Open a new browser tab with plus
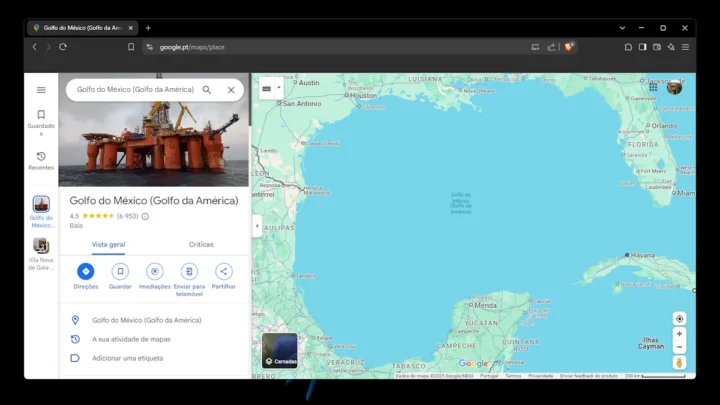This screenshot has height=405, width=720. (148, 28)
